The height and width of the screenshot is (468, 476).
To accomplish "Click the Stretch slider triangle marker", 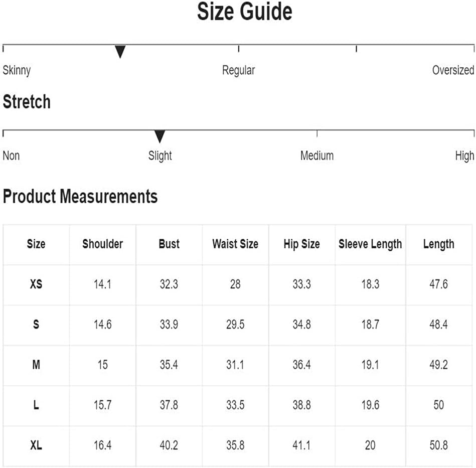I will (x=160, y=136).
